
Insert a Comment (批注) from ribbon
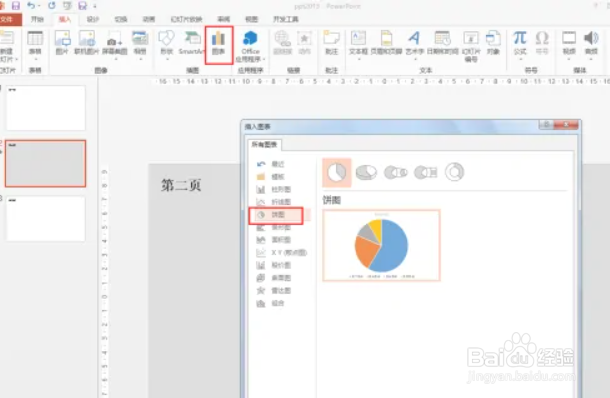point(331,43)
